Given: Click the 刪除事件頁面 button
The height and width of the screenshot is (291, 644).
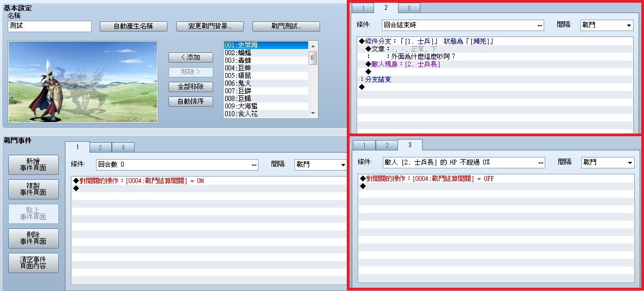Looking at the screenshot, I should click(33, 239).
